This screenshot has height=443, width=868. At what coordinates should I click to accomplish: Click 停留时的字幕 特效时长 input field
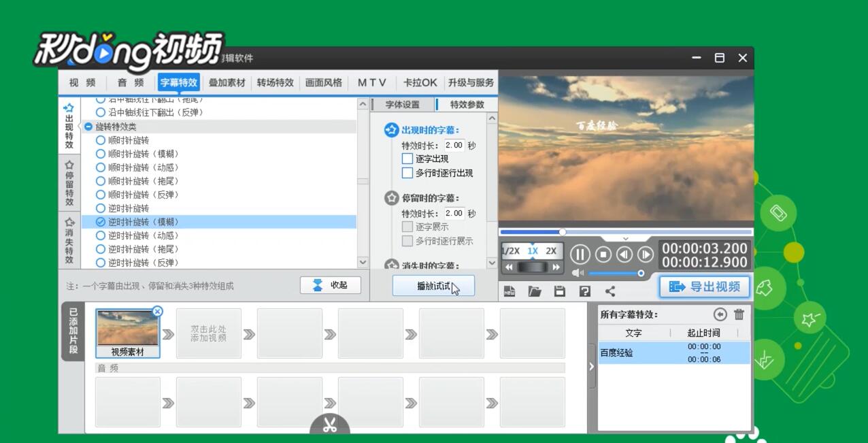(x=454, y=214)
